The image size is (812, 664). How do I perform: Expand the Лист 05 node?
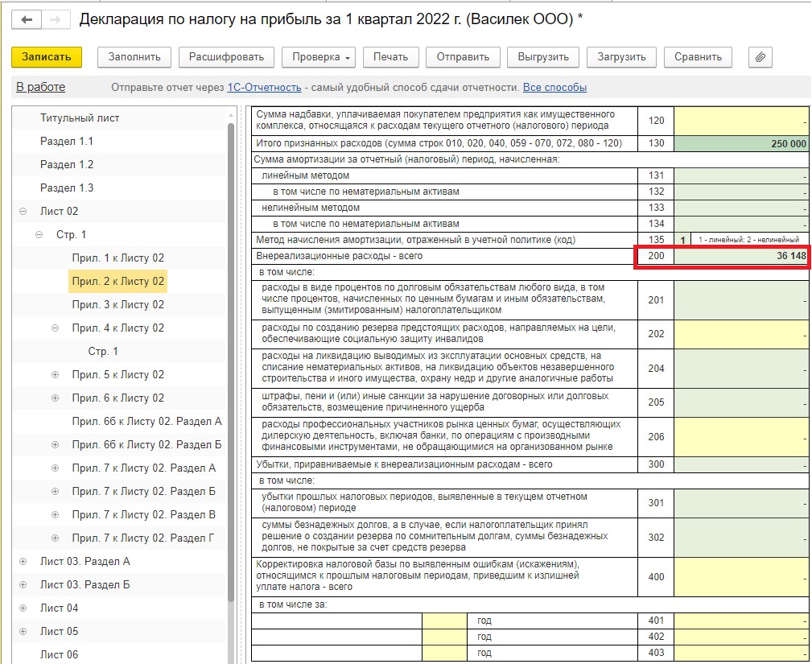tap(23, 631)
